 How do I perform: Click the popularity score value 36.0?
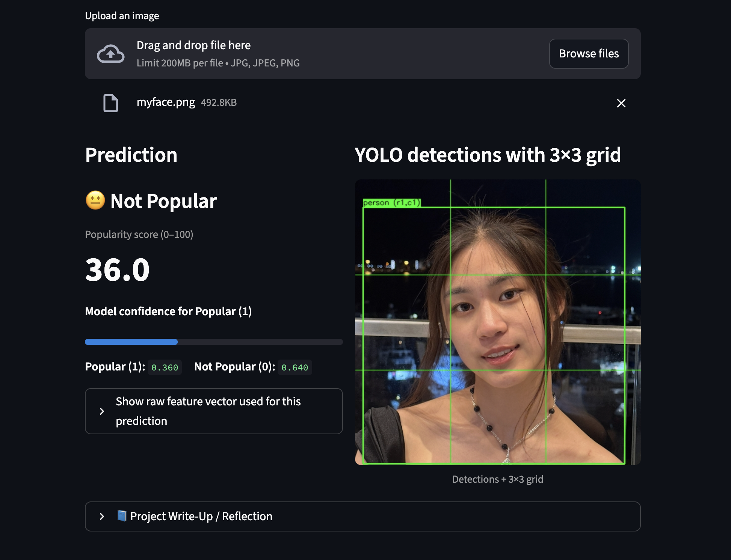(x=117, y=269)
